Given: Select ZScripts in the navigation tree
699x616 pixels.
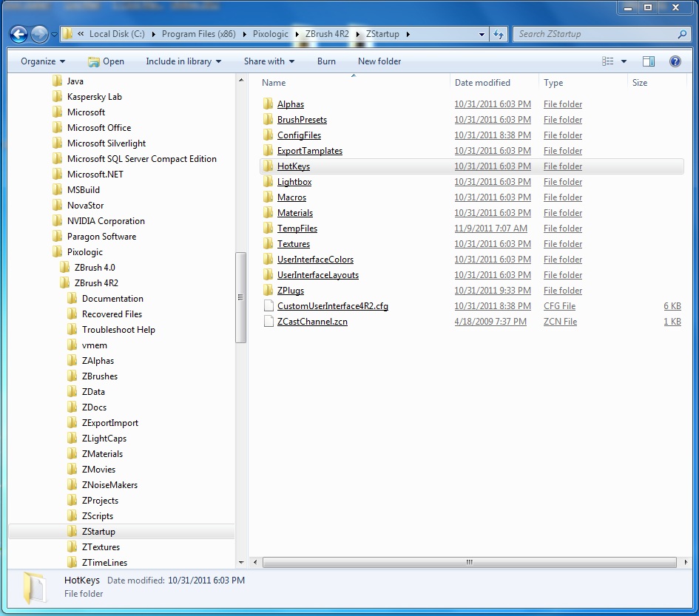Looking at the screenshot, I should 97,516.
